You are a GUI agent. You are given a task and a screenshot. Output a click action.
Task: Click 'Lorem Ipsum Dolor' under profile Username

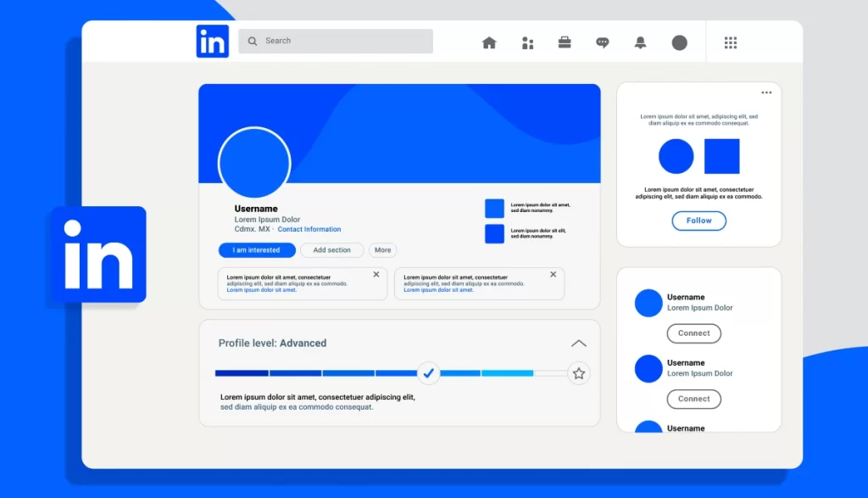pos(267,220)
